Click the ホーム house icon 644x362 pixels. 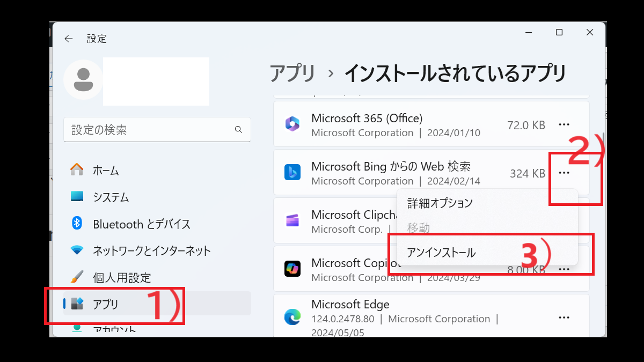pyautogui.click(x=77, y=170)
